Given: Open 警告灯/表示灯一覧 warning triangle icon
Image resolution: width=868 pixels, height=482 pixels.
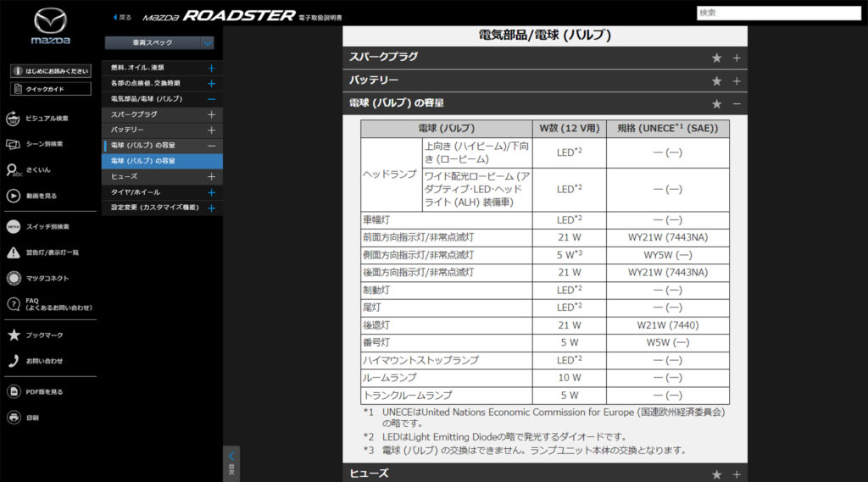Looking at the screenshot, I should 14,252.
